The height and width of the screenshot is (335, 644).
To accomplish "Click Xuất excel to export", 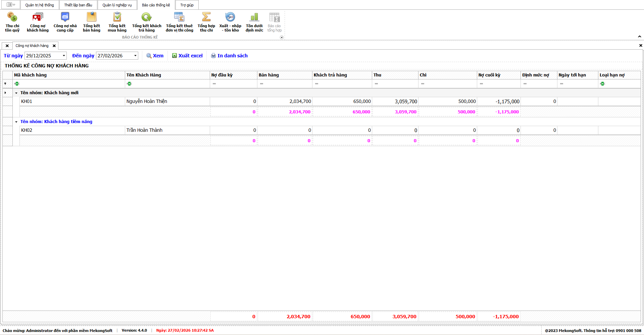I will 187,56.
